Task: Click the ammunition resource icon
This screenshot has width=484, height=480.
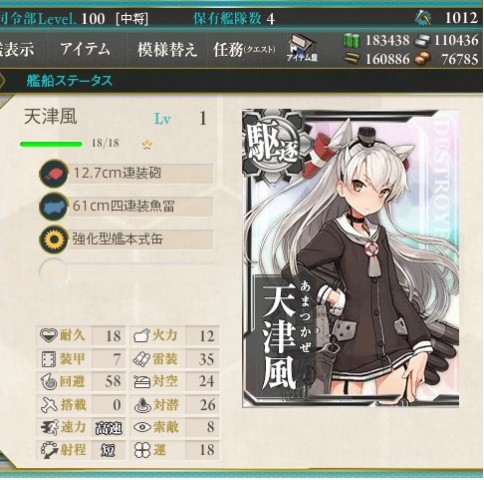Action: pyautogui.click(x=352, y=59)
